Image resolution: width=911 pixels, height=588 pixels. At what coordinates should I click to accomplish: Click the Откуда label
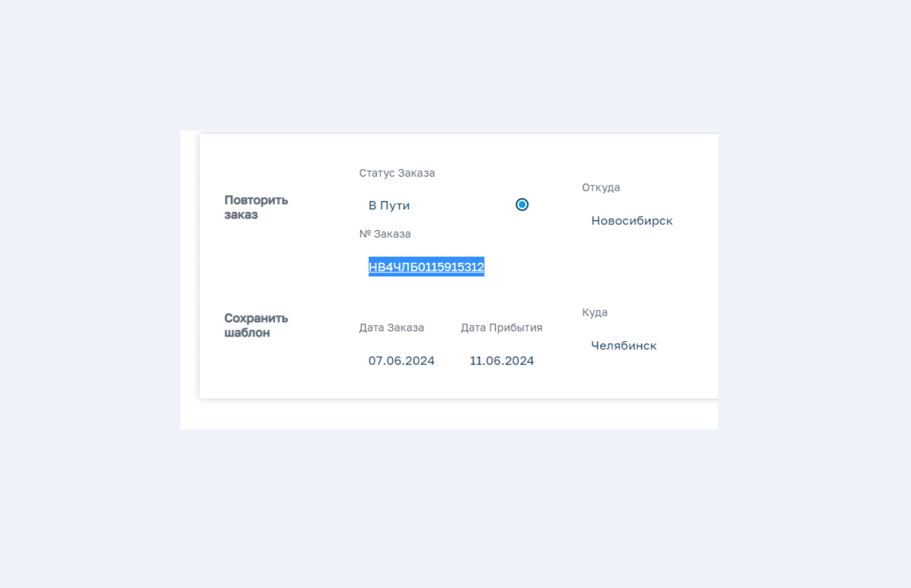(x=601, y=187)
